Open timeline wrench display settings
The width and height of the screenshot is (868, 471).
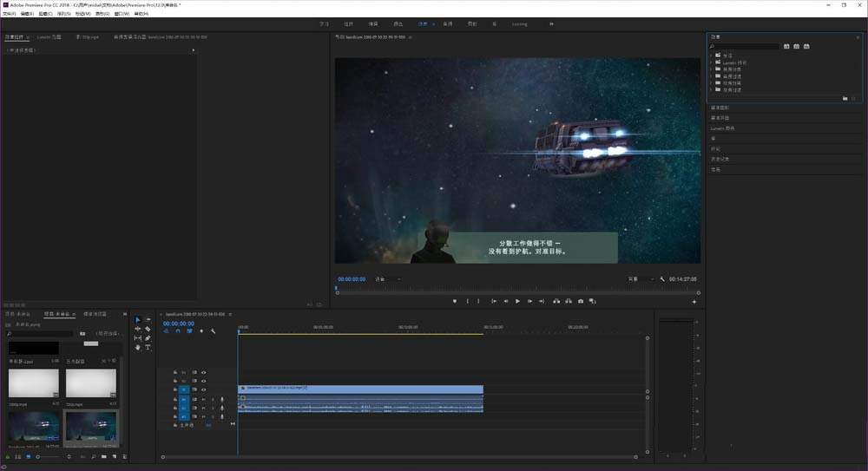213,331
